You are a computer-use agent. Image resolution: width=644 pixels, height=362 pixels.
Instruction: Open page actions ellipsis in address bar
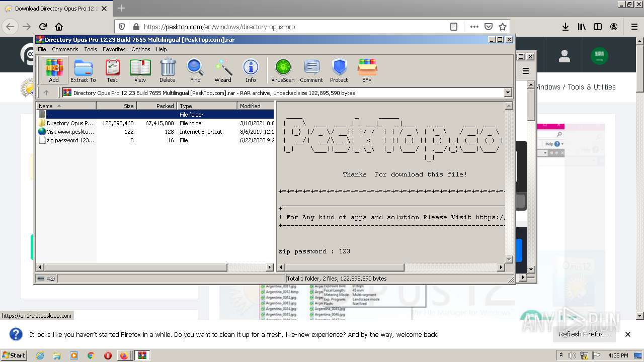(x=474, y=27)
